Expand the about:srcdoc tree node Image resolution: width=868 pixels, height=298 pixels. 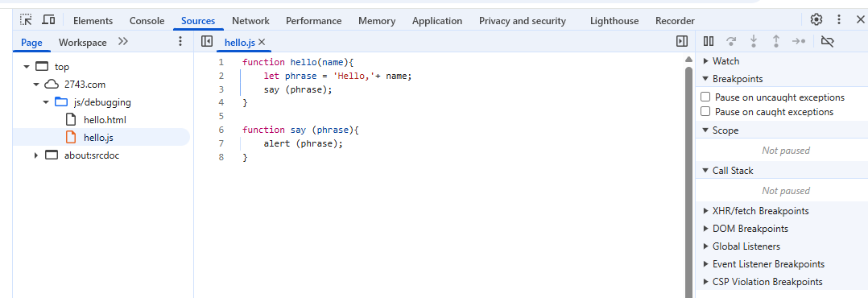pos(36,155)
